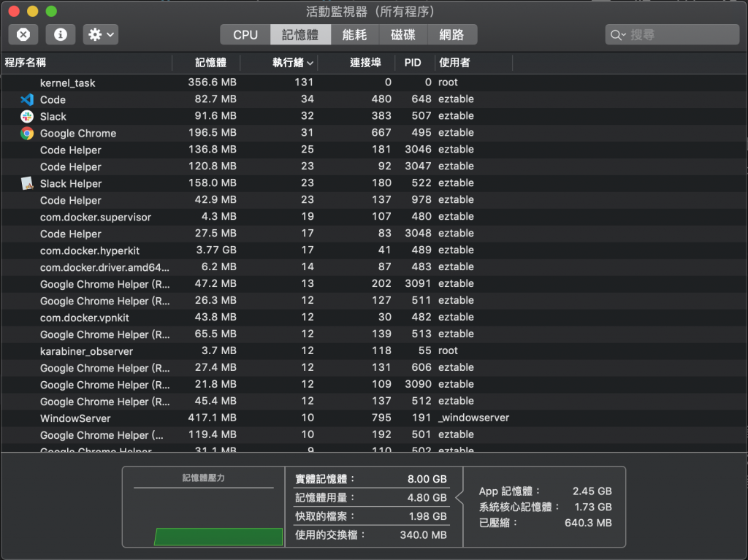Open the gear actions dropdown
This screenshot has height=560, width=748.
click(x=101, y=34)
